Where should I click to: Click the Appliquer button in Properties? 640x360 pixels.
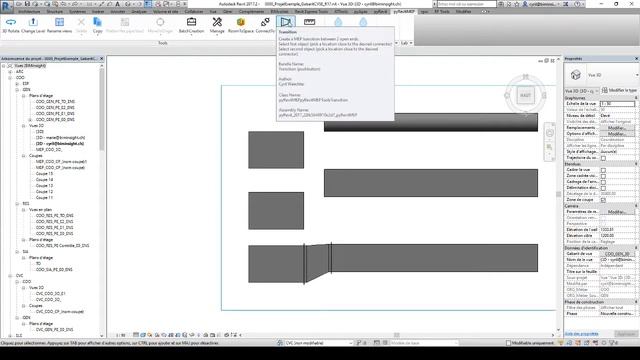pyautogui.click(x=626, y=334)
